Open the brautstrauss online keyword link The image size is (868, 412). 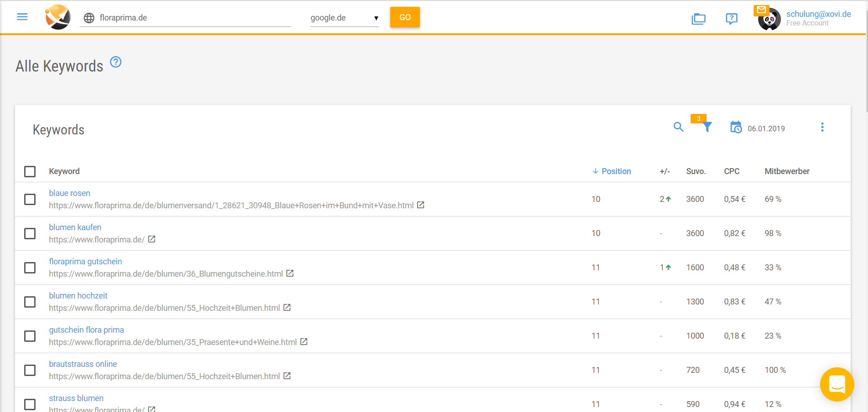pyautogui.click(x=83, y=364)
